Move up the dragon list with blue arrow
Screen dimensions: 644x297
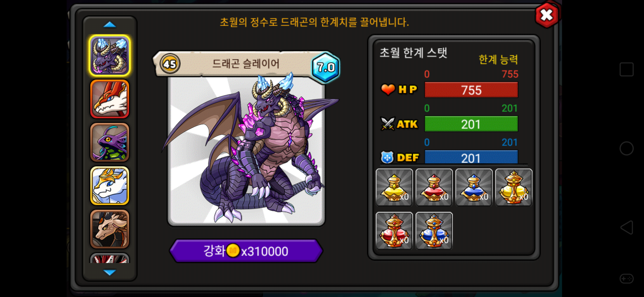(109, 25)
